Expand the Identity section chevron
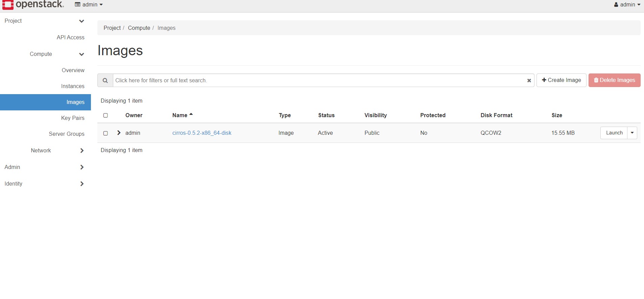The width and height of the screenshot is (644, 299). pos(82,184)
